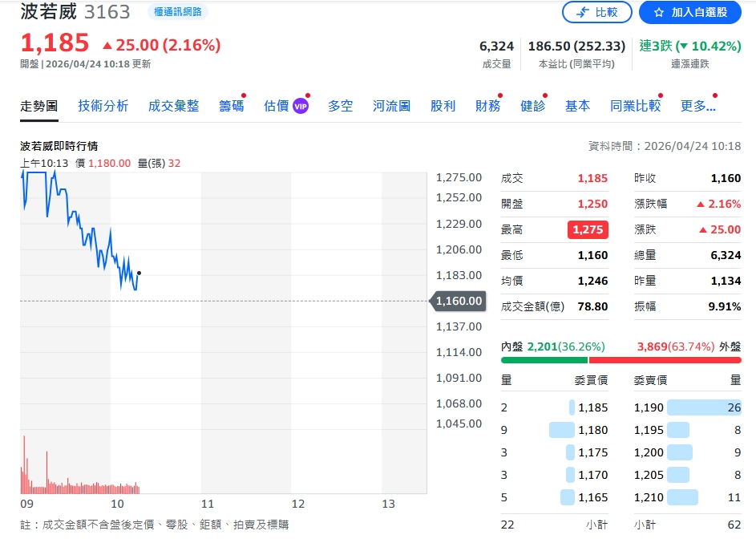Click the 成交金額(億) value 78.80
Image resolution: width=756 pixels, height=547 pixels.
592,306
